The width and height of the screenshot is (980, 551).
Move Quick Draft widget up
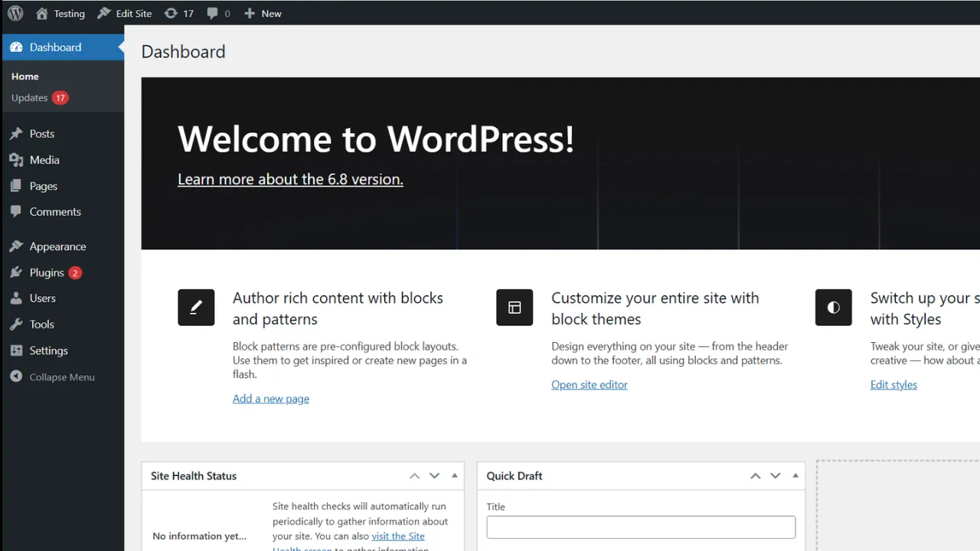(x=755, y=476)
